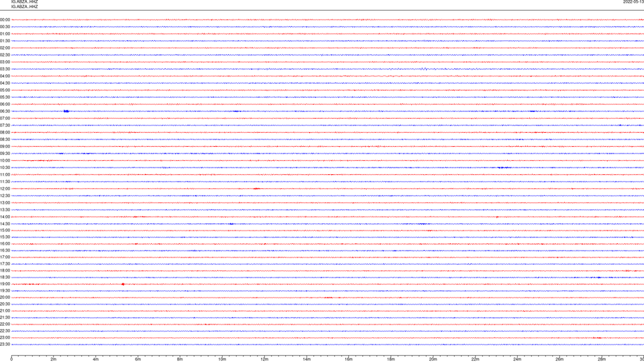
Task: Choose the 05:00 row label
Action: [5, 90]
